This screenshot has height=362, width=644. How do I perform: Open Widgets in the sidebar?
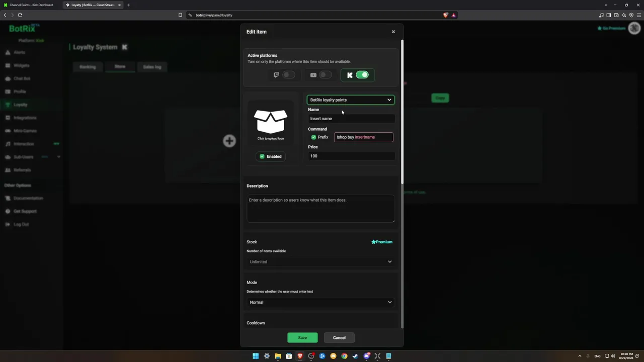click(x=21, y=65)
